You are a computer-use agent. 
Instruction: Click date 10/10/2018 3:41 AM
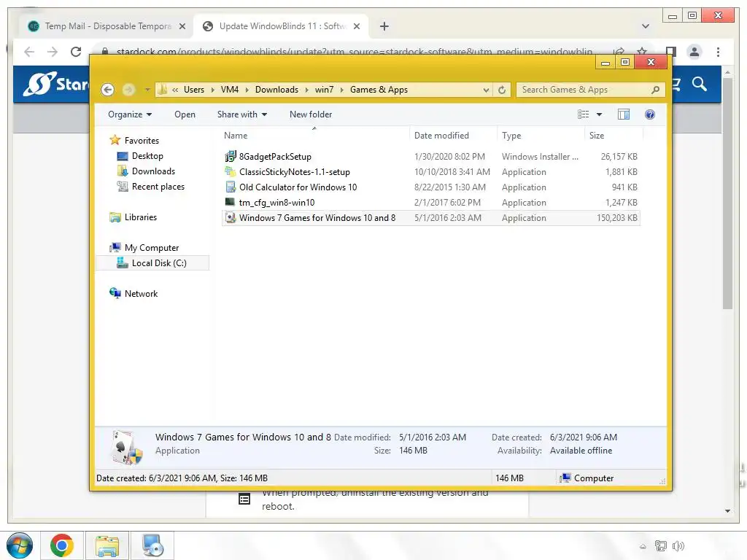coord(452,171)
